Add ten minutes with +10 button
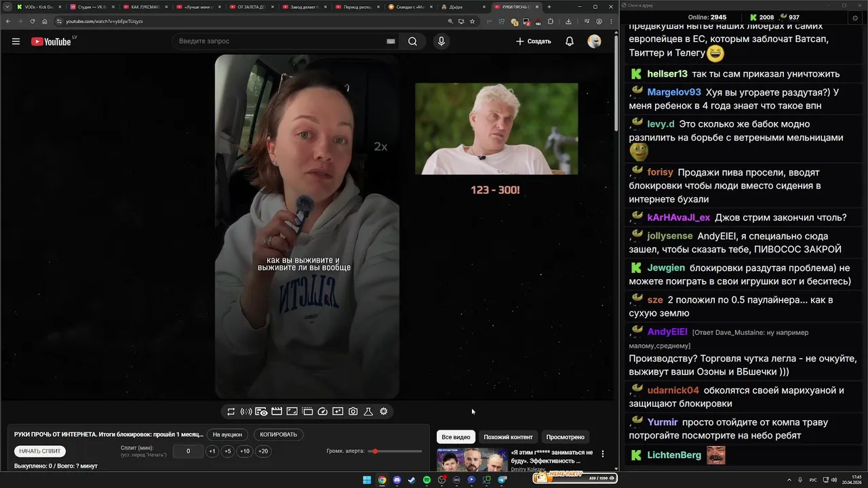Screen dimensions: 868x488 pos(245,451)
